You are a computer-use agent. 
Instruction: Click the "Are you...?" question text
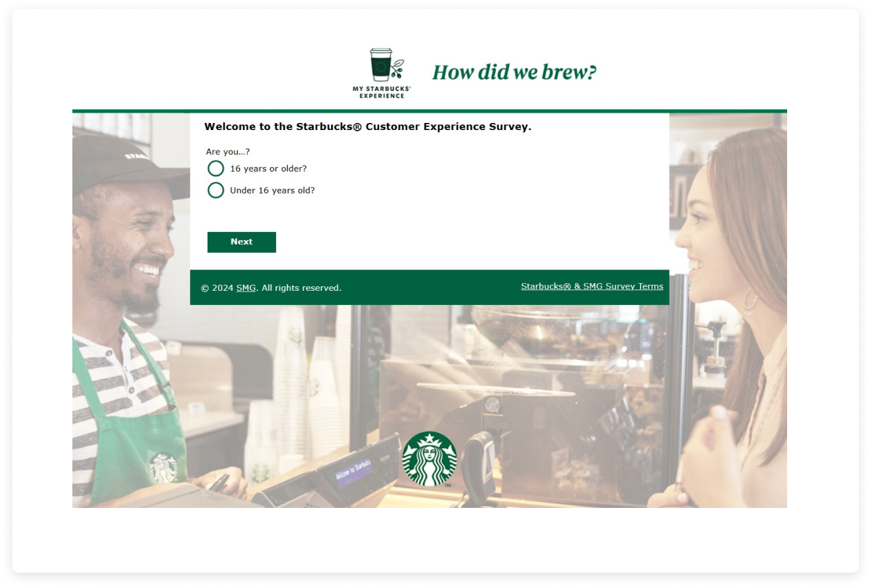(x=228, y=152)
